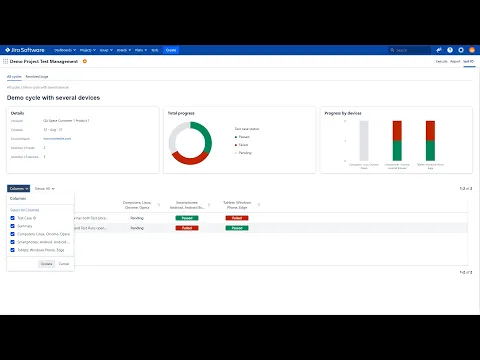This screenshot has height=360, width=480.
Task: Click the Update button in Columns panel
Action: pyautogui.click(x=47, y=264)
